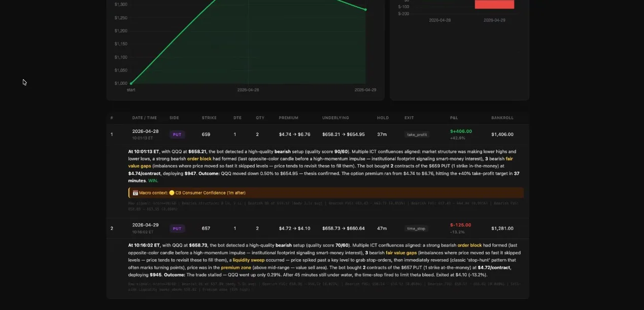Click '2026-04-28' label under the bar chart
644x310 pixels.
pos(440,20)
